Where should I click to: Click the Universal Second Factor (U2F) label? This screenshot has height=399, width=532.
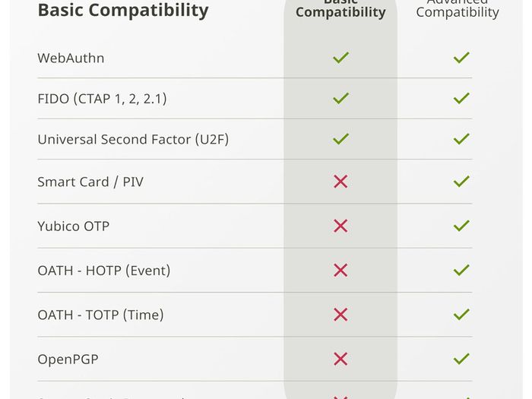[x=133, y=139]
